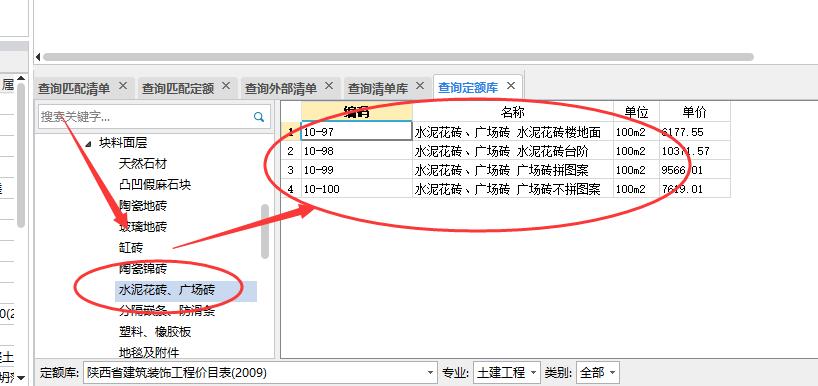Open the 查询外部清单 tab
Image resolution: width=818 pixels, height=386 pixels.
(281, 88)
